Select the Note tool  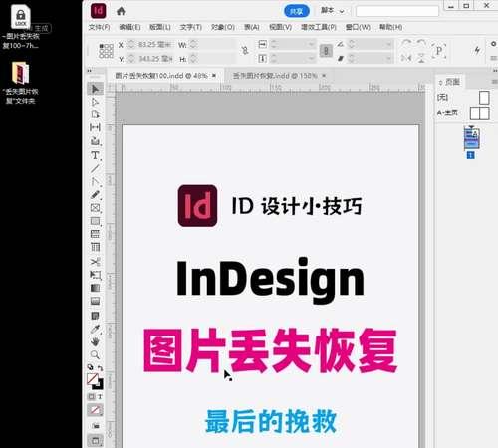point(95,316)
